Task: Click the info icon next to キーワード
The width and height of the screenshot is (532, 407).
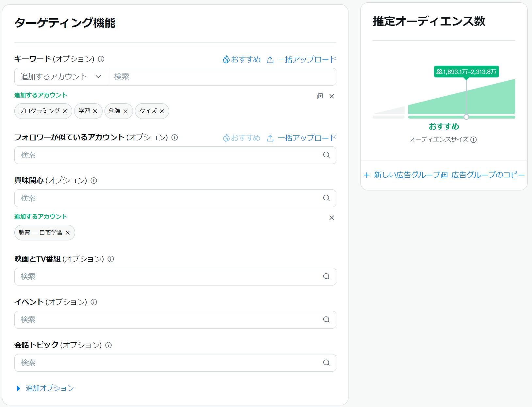Action: point(101,59)
